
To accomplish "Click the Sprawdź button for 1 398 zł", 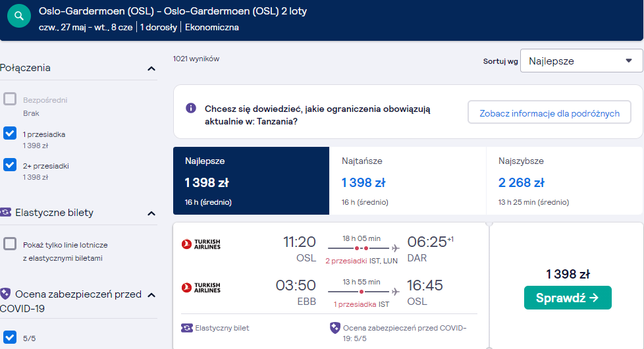I will pyautogui.click(x=568, y=298).
